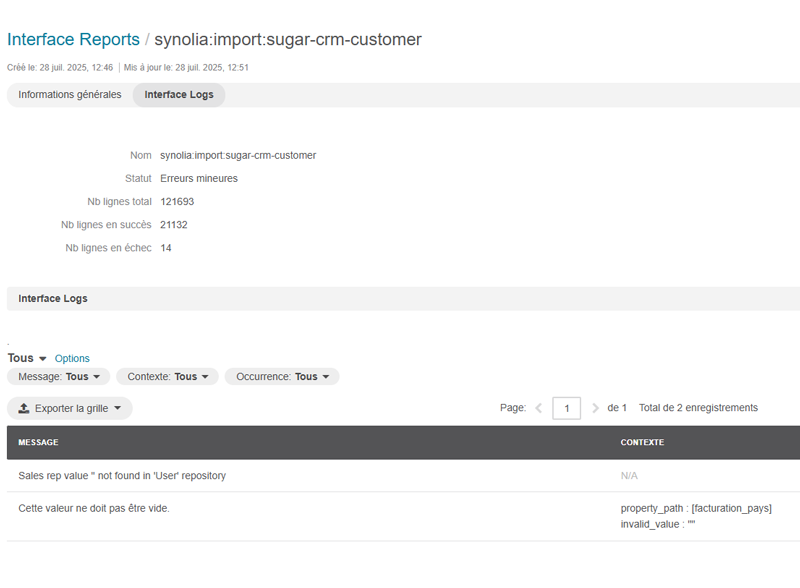
Task: Open the Exporter la grille menu
Action: 70,408
